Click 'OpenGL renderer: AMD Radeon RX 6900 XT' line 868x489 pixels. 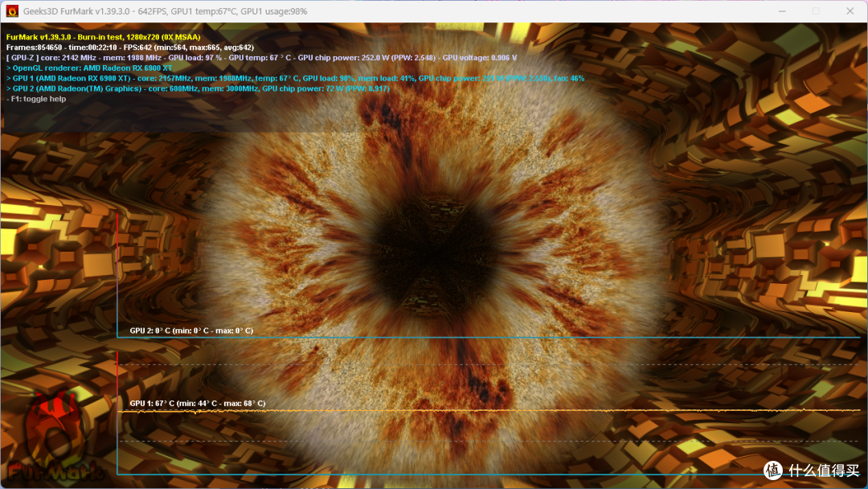point(89,68)
